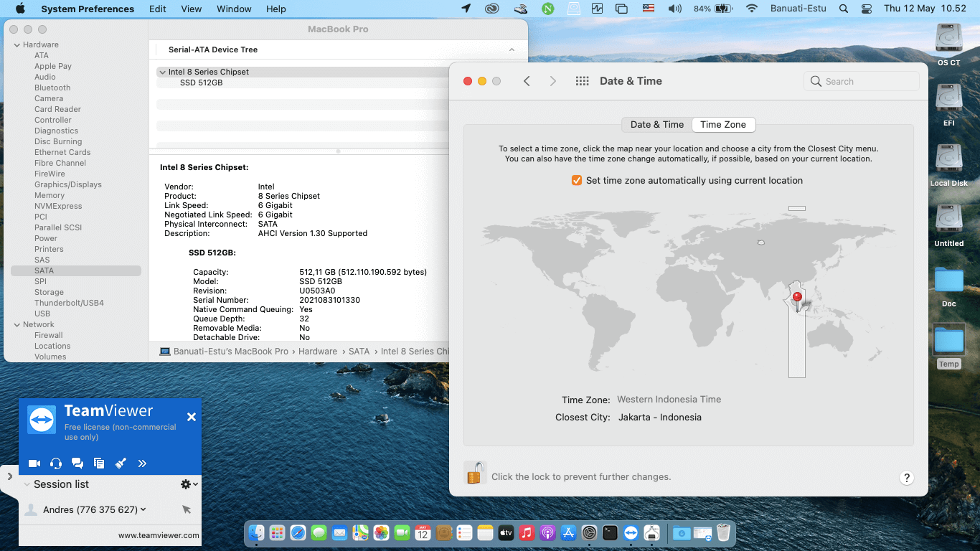Click the help question mark button
This screenshot has height=551, width=980.
[x=906, y=478]
